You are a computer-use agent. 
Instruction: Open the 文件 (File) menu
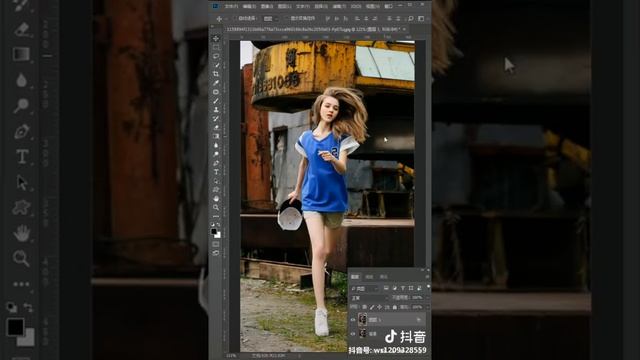pyautogui.click(x=231, y=6)
